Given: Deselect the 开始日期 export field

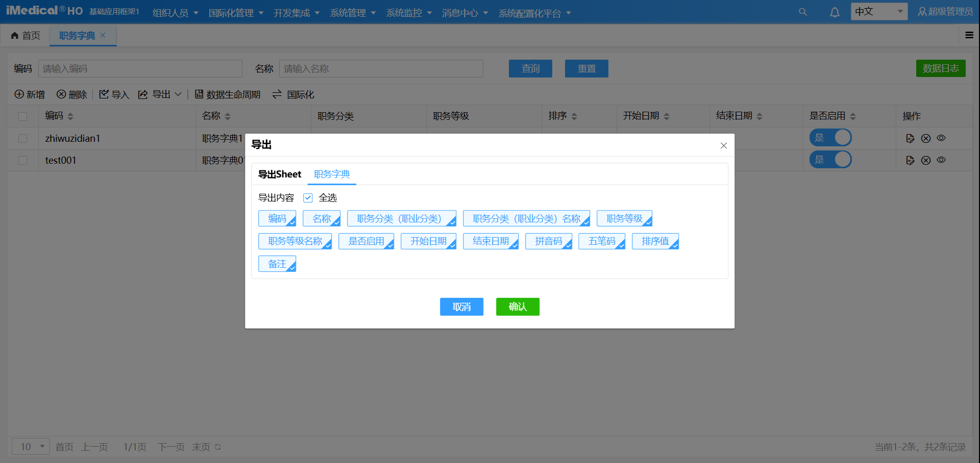Looking at the screenshot, I should 428,241.
